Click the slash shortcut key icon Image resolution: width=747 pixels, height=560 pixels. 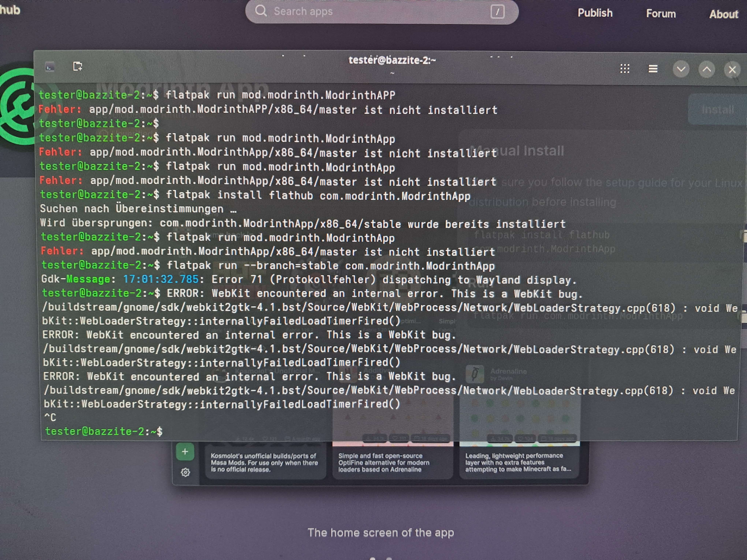[497, 12]
